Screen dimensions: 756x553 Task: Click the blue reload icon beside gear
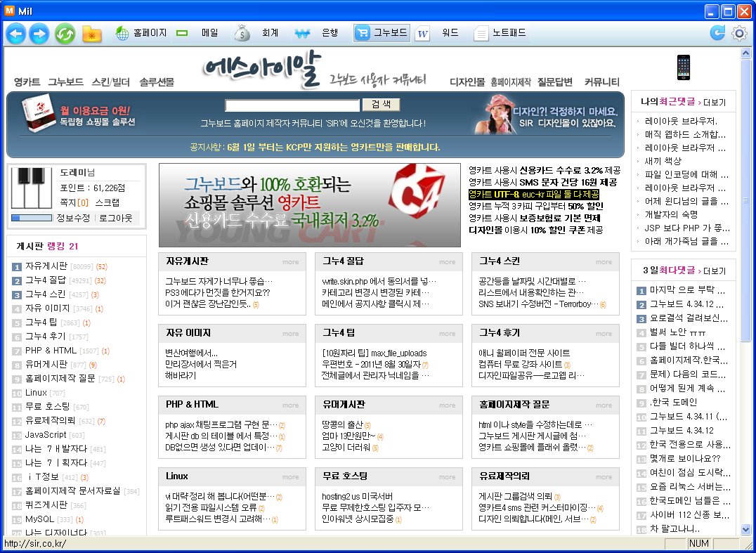pos(717,33)
